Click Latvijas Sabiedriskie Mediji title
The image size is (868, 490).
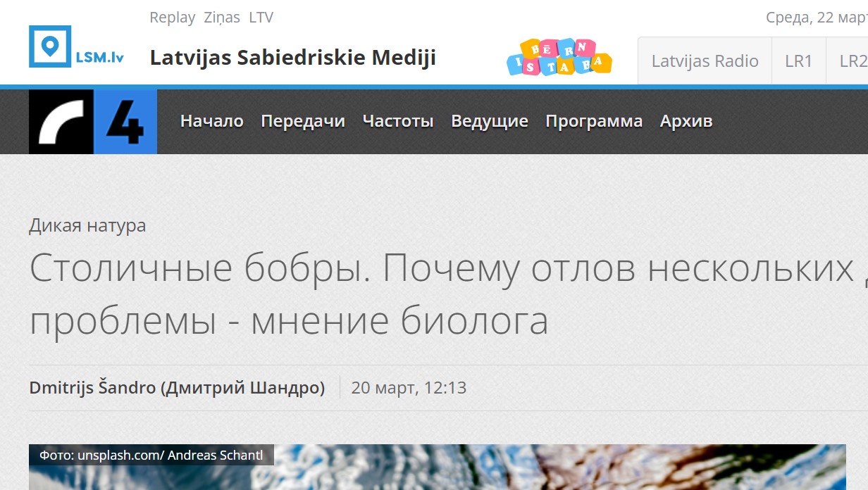[293, 57]
